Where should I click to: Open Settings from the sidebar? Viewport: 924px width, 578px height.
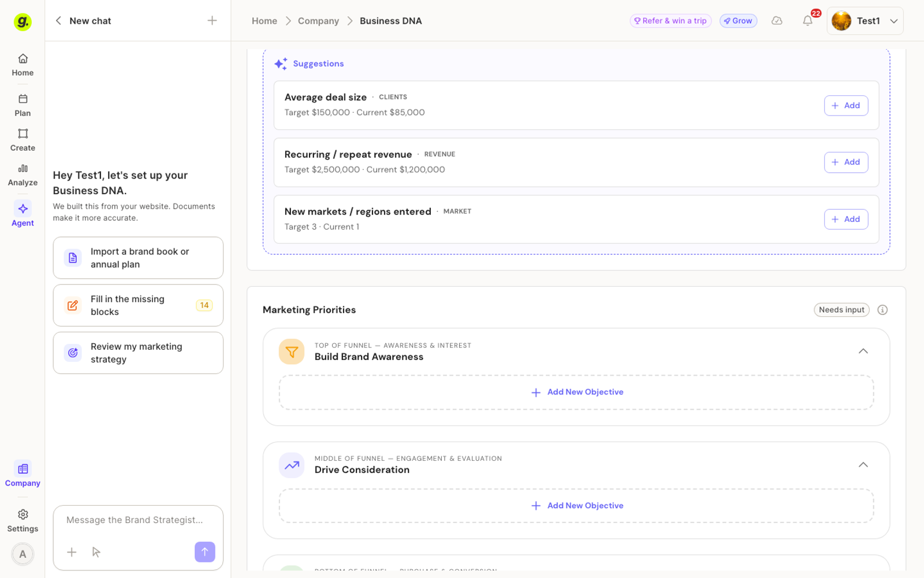pos(23,521)
